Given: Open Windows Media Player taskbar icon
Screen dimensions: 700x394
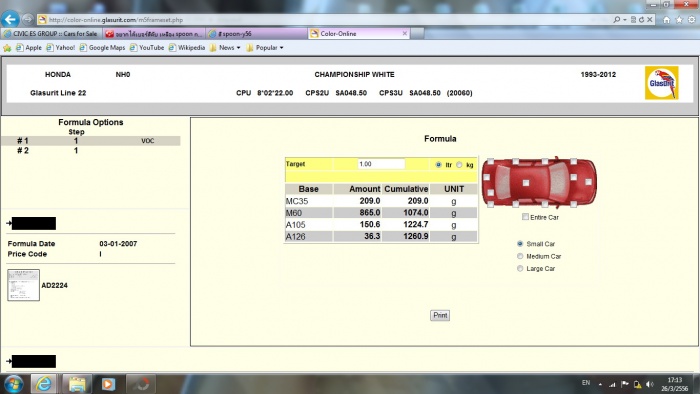Looking at the screenshot, I should [x=108, y=383].
